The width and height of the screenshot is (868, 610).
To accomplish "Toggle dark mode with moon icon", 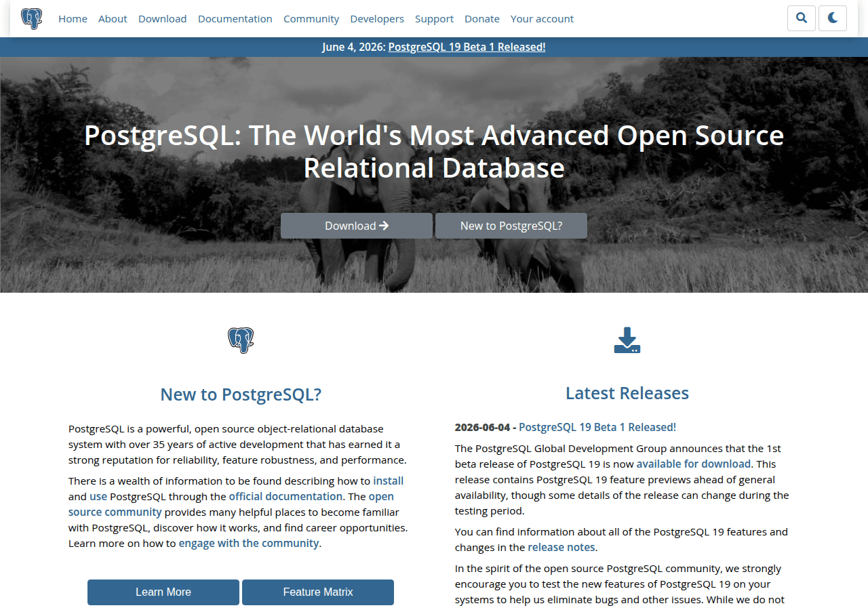I will click(833, 18).
